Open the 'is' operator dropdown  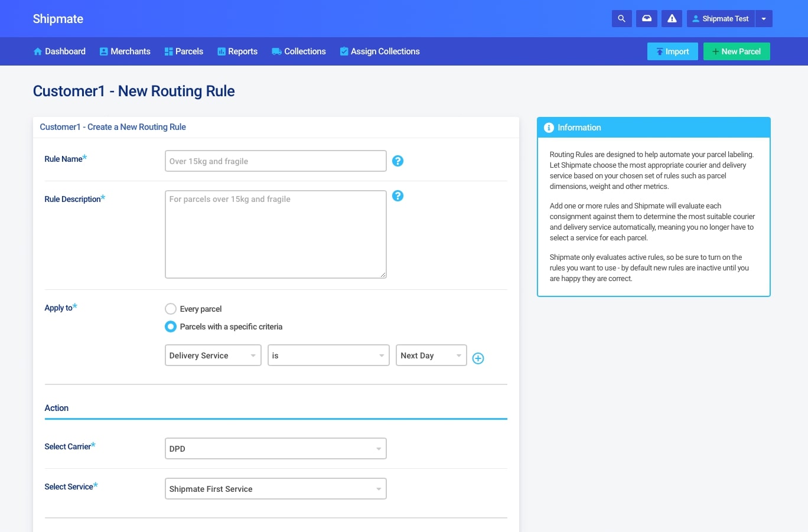328,355
